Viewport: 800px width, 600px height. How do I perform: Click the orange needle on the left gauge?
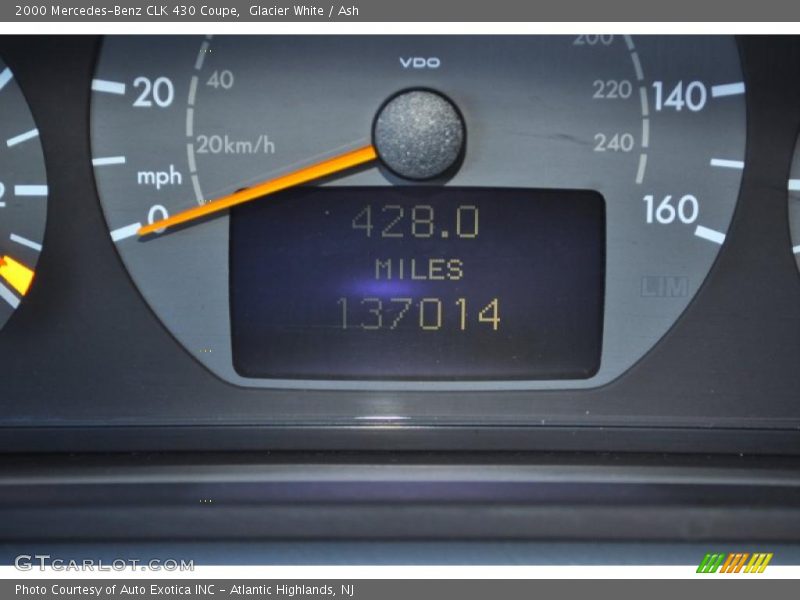(16, 274)
